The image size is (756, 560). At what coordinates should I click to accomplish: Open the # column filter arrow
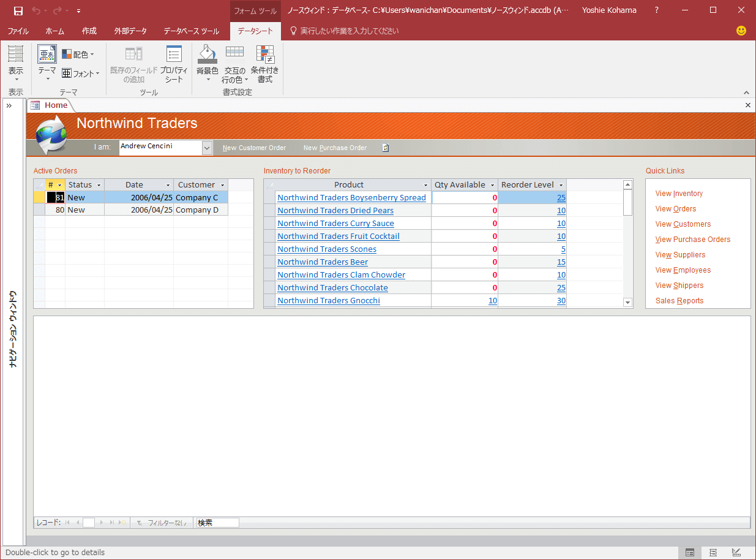click(x=60, y=185)
